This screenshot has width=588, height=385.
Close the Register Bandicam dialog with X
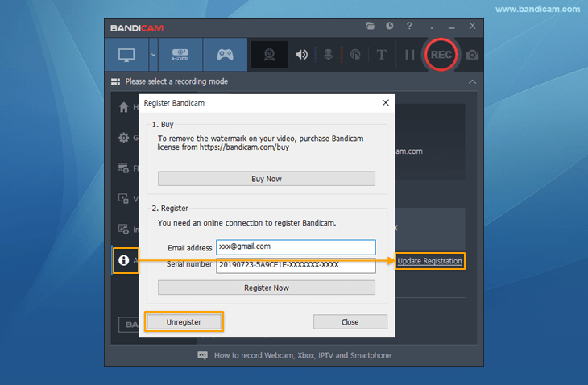click(x=386, y=103)
